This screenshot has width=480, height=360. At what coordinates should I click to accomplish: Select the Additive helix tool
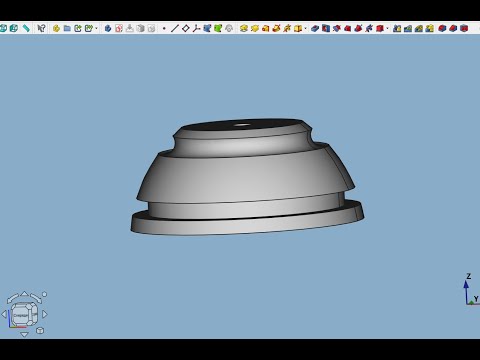(x=287, y=28)
